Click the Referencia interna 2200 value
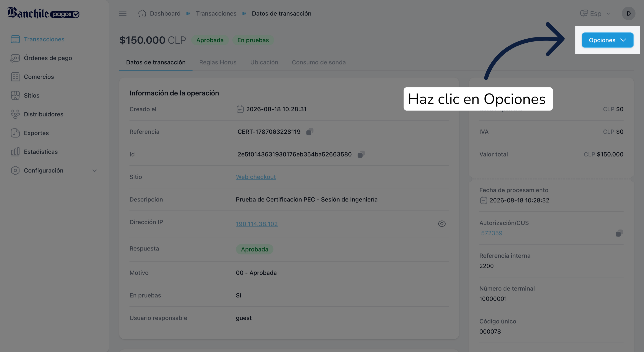644x352 pixels. coord(486,266)
